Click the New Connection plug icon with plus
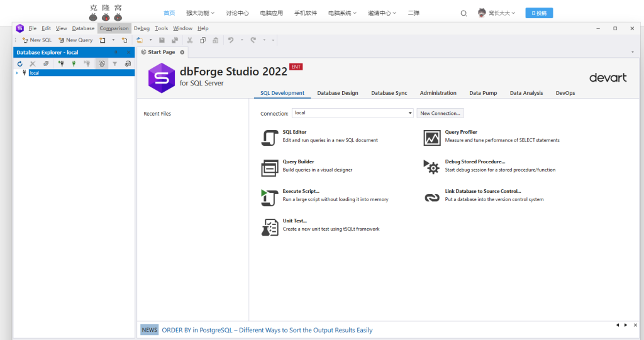This screenshot has width=644, height=340. pyautogui.click(x=61, y=63)
